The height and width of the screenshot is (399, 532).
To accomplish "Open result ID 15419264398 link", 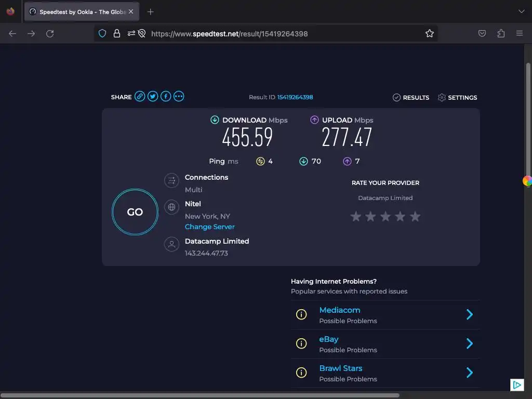I will pos(295,97).
